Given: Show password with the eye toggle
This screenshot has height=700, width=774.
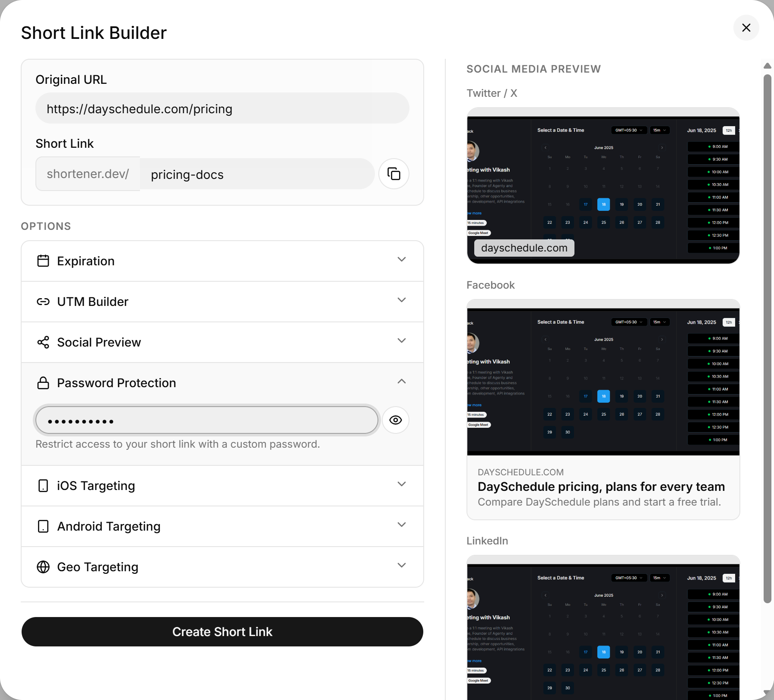Looking at the screenshot, I should (x=396, y=420).
